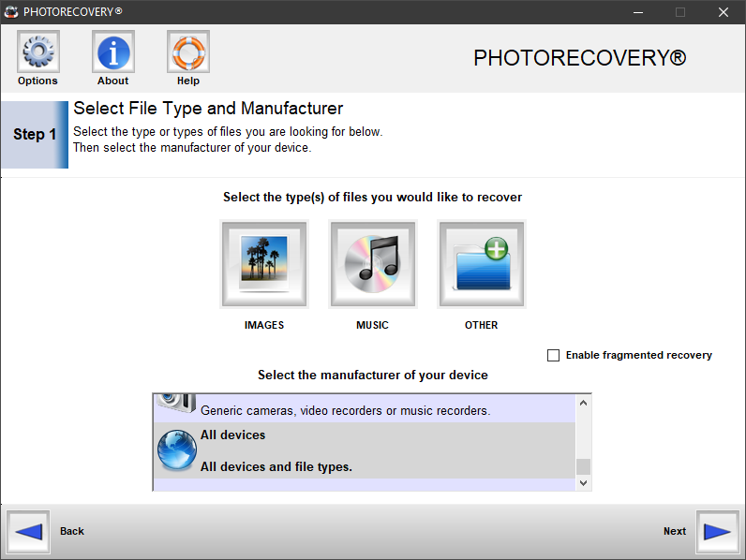Image resolution: width=746 pixels, height=560 pixels.
Task: Click the Back text label
Action: coord(72,531)
